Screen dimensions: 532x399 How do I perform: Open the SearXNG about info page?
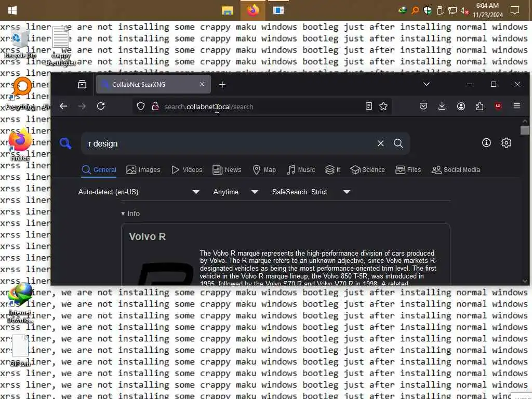pos(486,143)
